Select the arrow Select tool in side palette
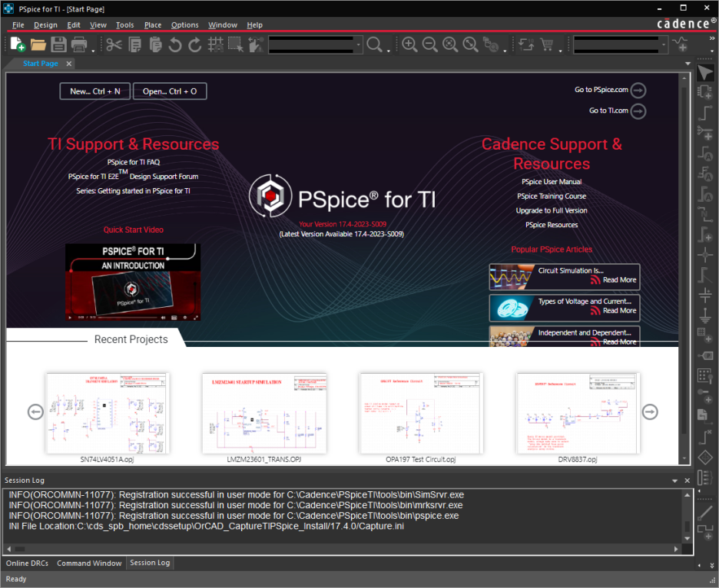 704,72
